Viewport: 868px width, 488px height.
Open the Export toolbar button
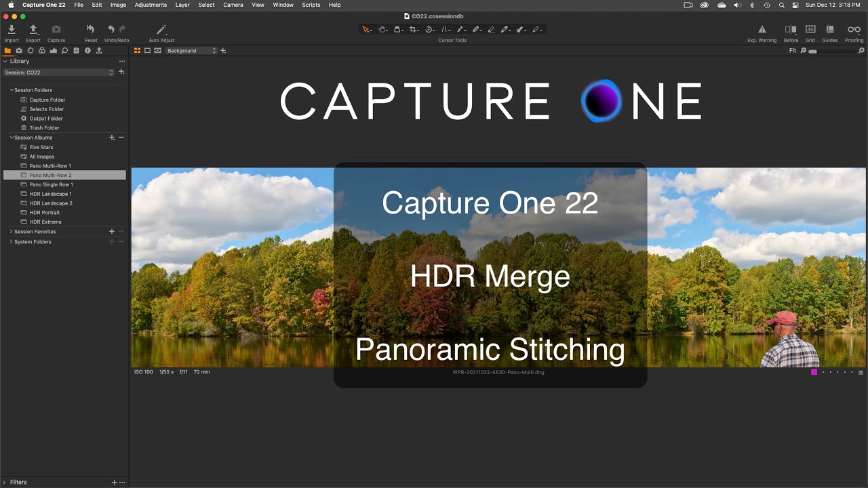click(x=33, y=29)
